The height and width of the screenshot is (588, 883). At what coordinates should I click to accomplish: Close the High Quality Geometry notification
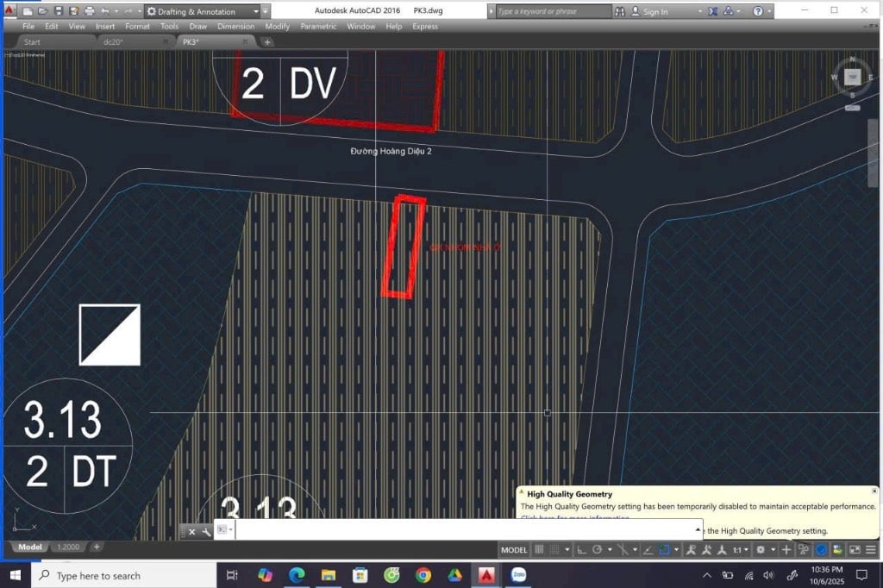874,491
